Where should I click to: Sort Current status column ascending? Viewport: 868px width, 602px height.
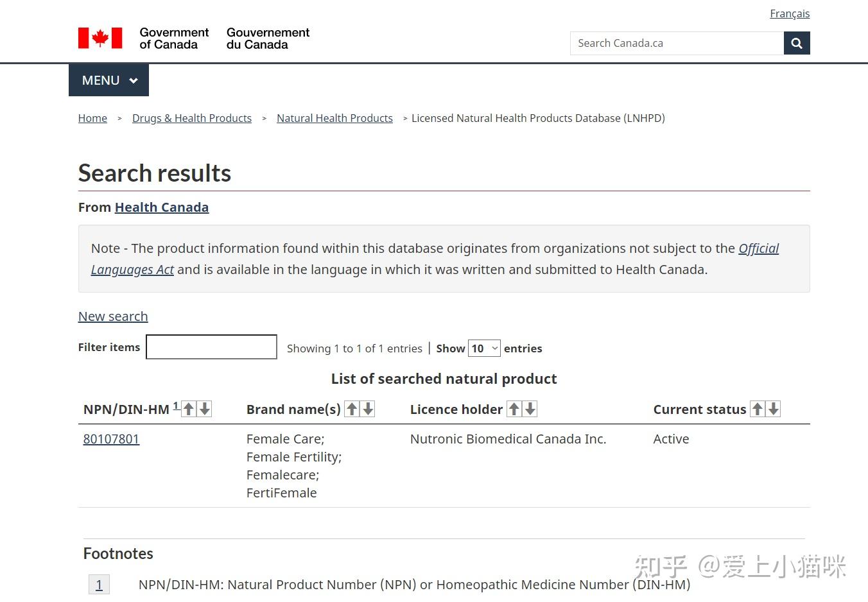point(758,409)
